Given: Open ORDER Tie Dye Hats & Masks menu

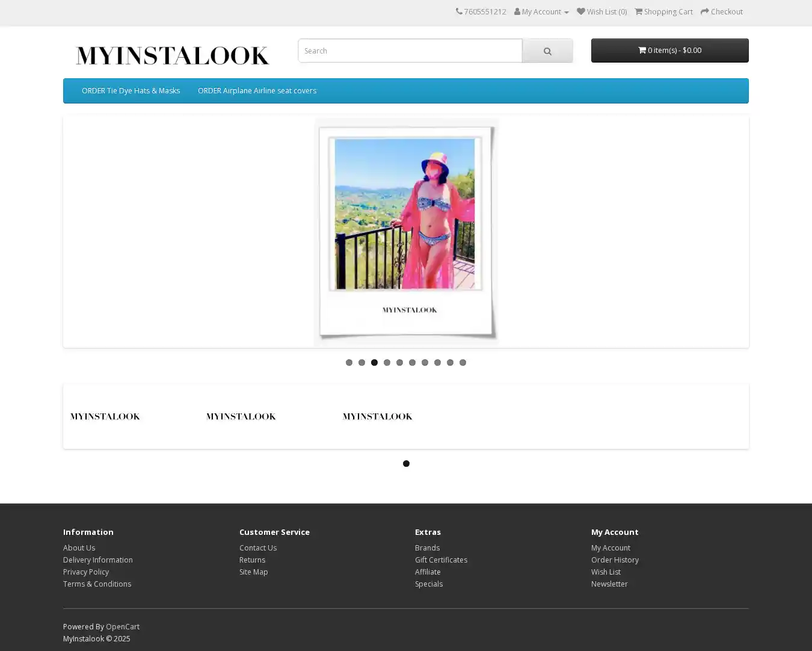Looking at the screenshot, I should tap(131, 91).
